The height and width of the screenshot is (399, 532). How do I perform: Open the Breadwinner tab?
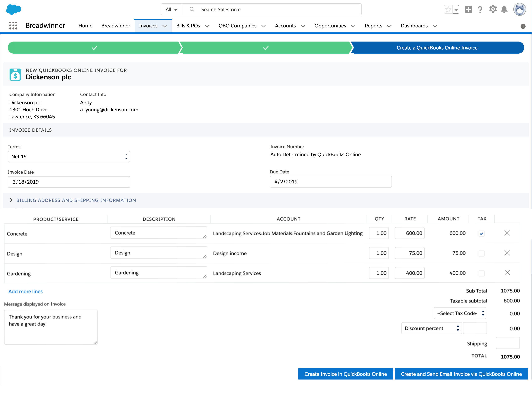116,26
